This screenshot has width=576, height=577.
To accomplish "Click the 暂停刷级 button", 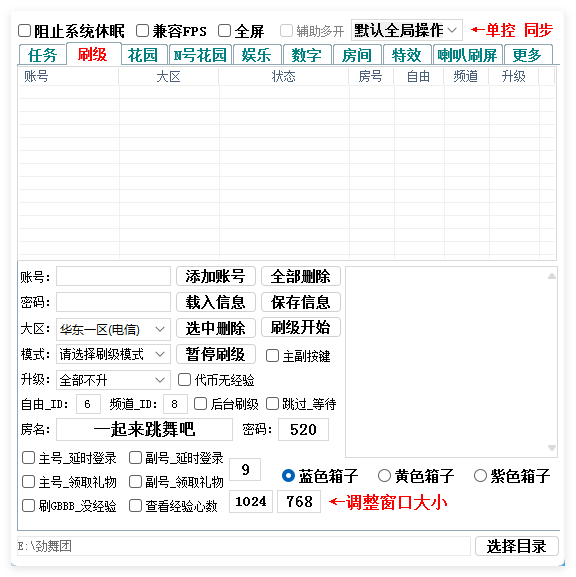I will (x=216, y=354).
